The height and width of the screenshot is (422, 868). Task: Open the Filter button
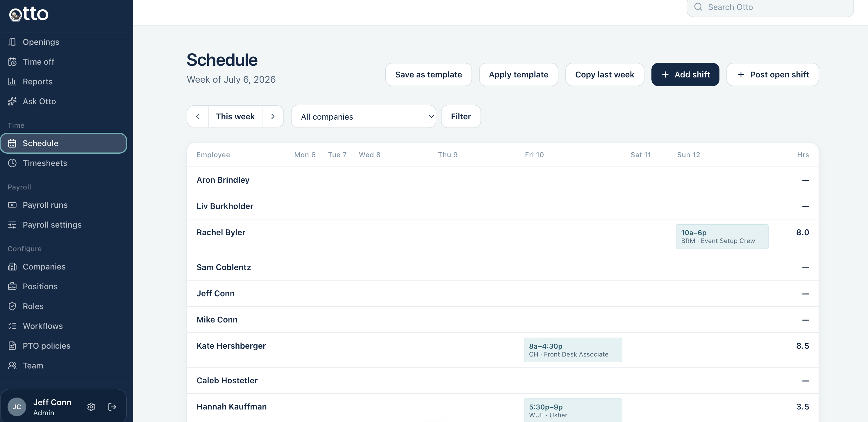point(461,116)
